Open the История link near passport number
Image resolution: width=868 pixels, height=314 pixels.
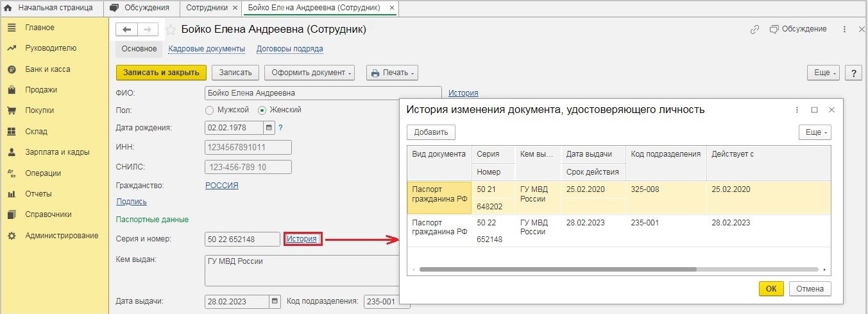pyautogui.click(x=302, y=239)
